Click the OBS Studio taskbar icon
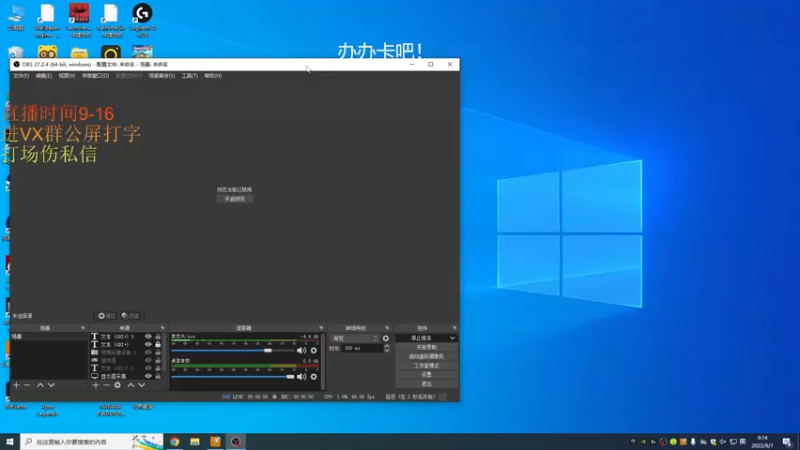The height and width of the screenshot is (450, 800). click(236, 442)
